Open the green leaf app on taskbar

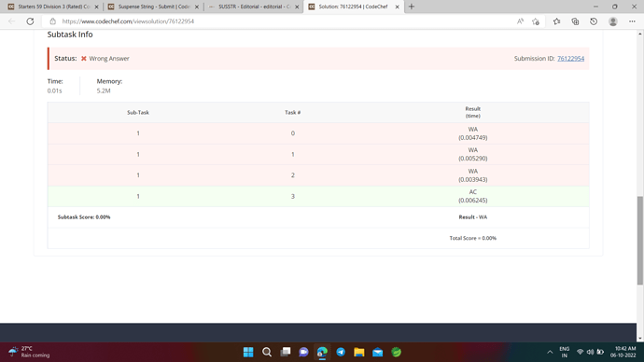396,352
